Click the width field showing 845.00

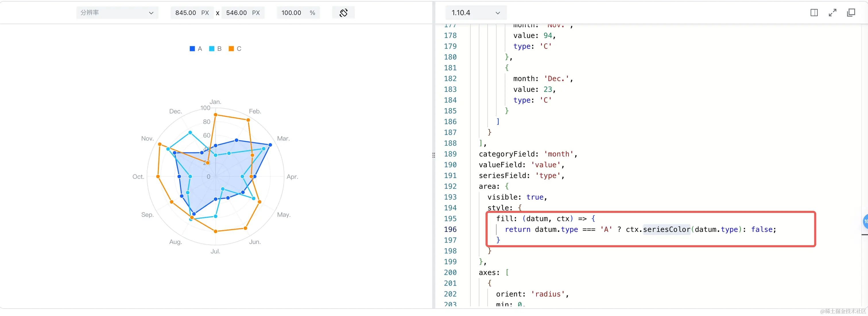(x=185, y=13)
